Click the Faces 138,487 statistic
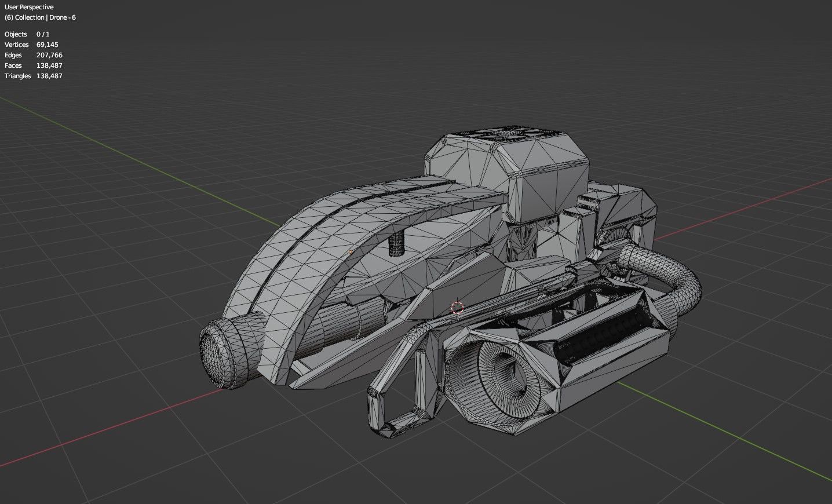This screenshot has width=832, height=504. (34, 65)
